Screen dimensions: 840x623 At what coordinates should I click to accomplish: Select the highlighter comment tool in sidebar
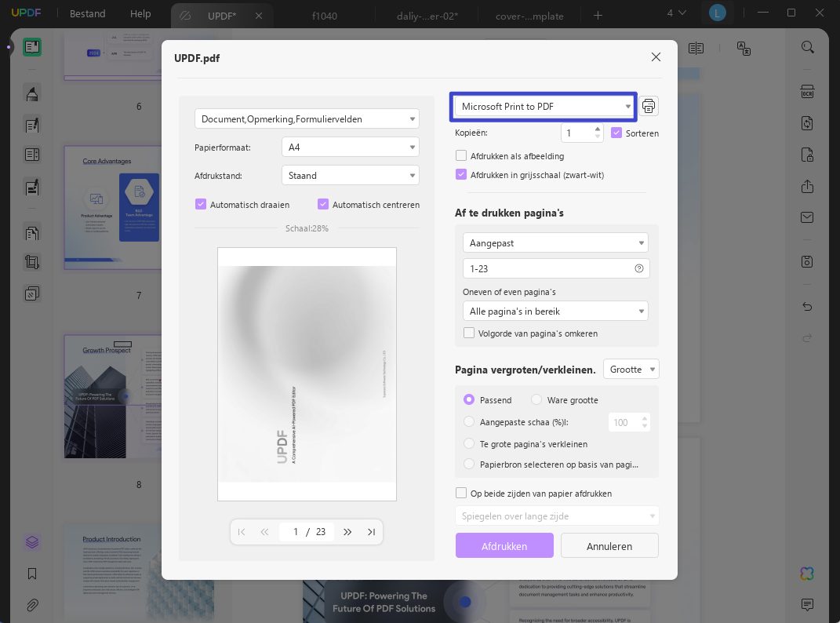(32, 94)
